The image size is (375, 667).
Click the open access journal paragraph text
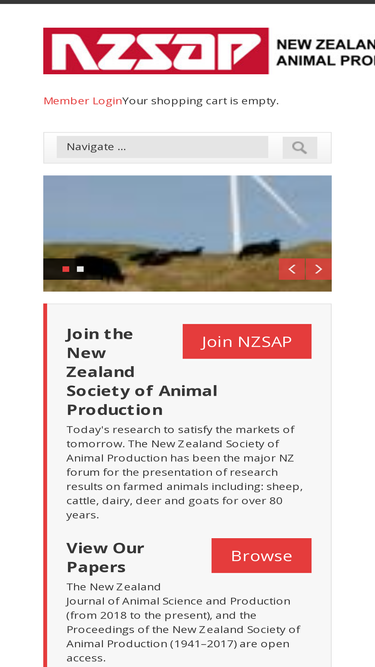click(183, 622)
